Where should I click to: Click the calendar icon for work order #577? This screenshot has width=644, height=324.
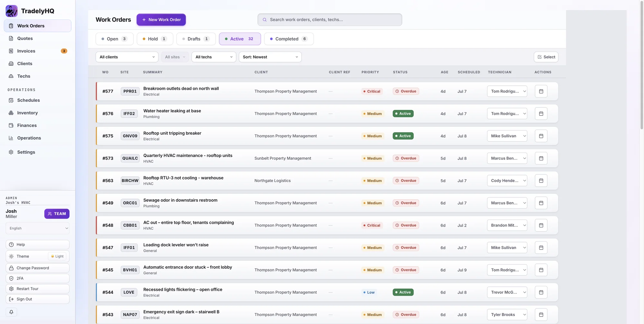[x=541, y=91]
